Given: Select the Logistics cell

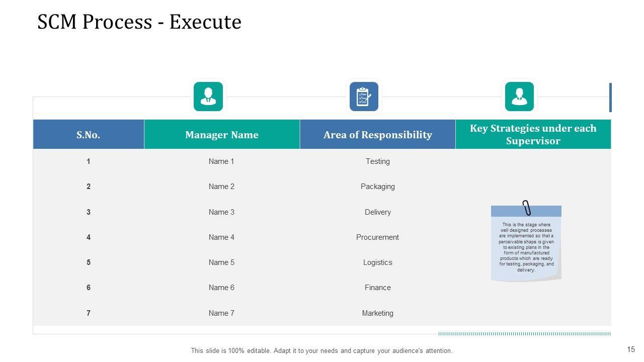Looking at the screenshot, I should tap(377, 262).
